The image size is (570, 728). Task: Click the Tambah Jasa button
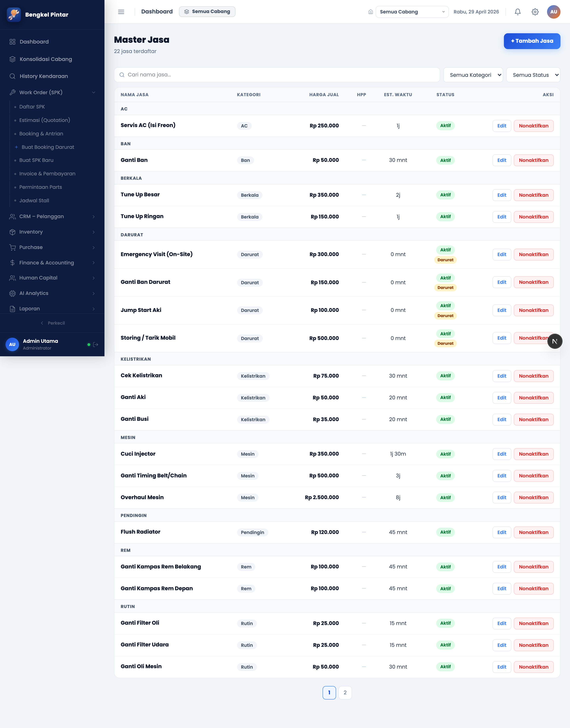[532, 41]
